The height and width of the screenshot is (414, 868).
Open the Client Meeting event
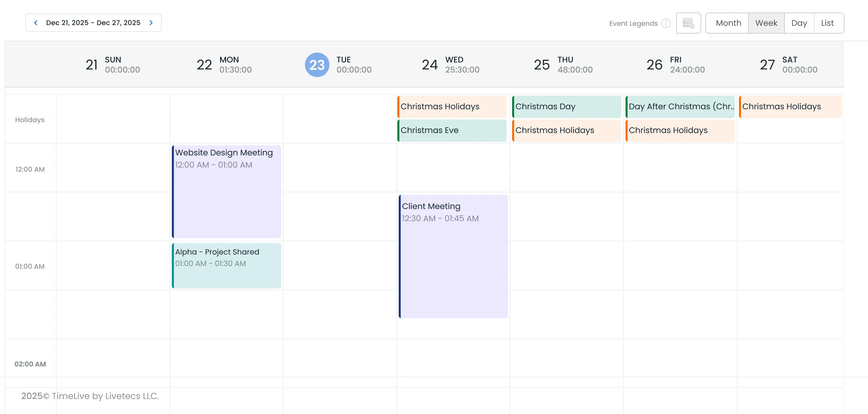coord(453,257)
